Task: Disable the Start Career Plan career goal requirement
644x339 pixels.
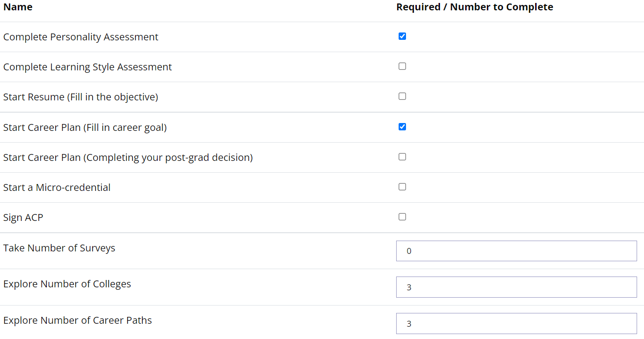Action: pos(402,126)
